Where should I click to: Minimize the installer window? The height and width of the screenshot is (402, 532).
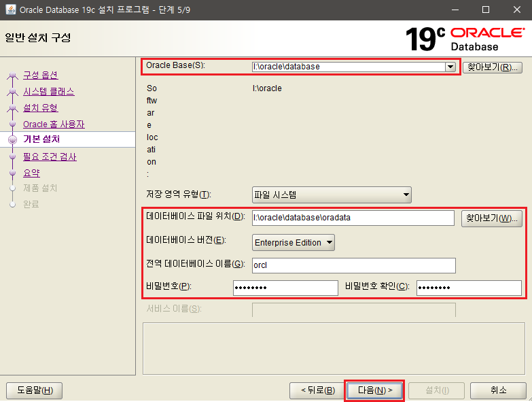tap(455, 10)
